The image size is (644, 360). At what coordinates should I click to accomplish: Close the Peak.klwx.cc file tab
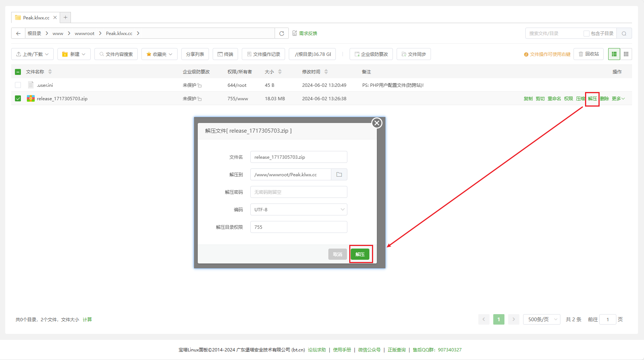pyautogui.click(x=55, y=18)
